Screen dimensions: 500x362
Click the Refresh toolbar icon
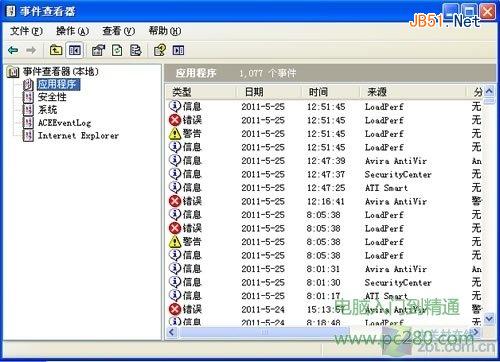(x=117, y=50)
